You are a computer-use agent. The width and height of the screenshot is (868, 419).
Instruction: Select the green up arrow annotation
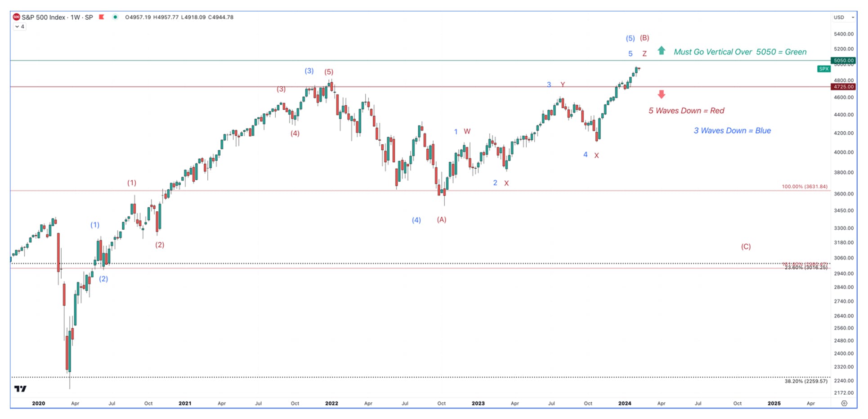[x=661, y=50]
